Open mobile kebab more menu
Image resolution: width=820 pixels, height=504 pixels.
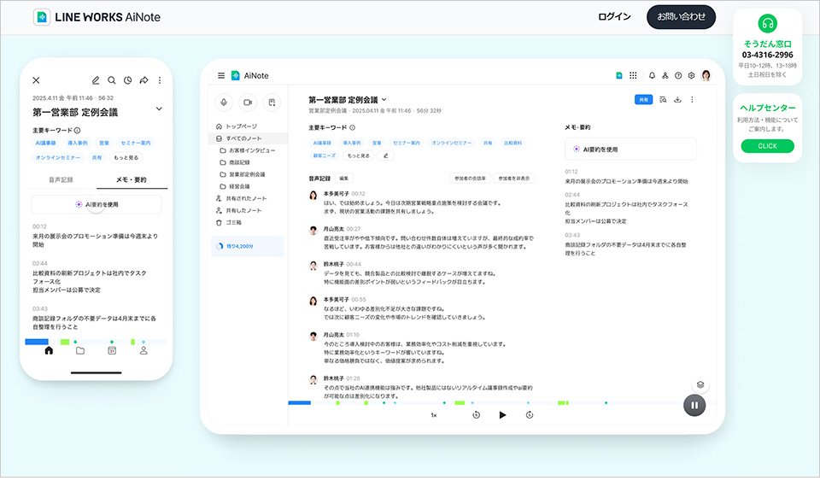tap(160, 80)
